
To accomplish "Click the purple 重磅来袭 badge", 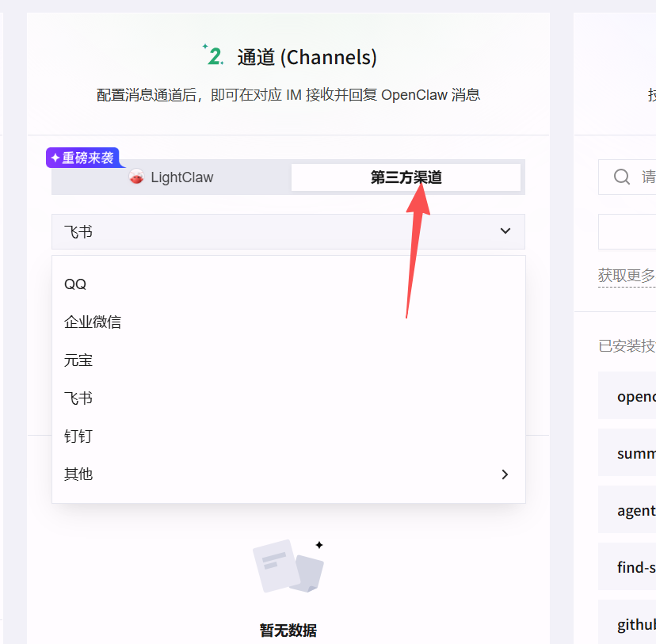I will click(x=82, y=158).
